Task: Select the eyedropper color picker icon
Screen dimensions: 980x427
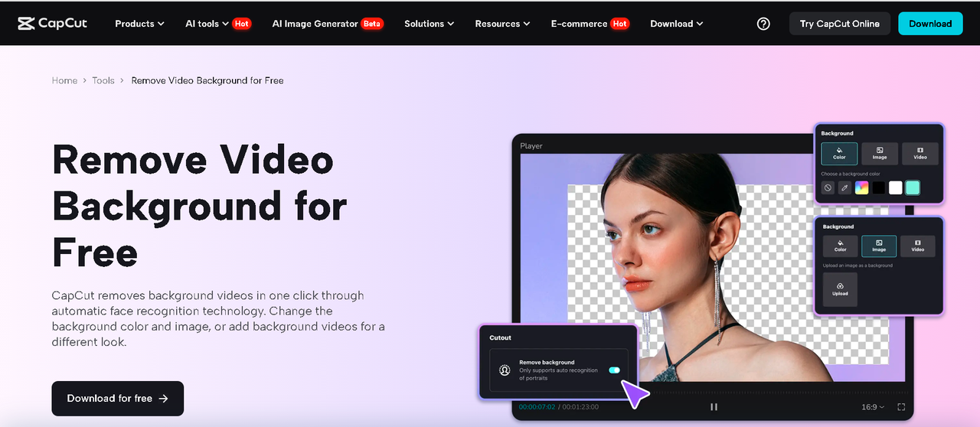Action: (844, 187)
